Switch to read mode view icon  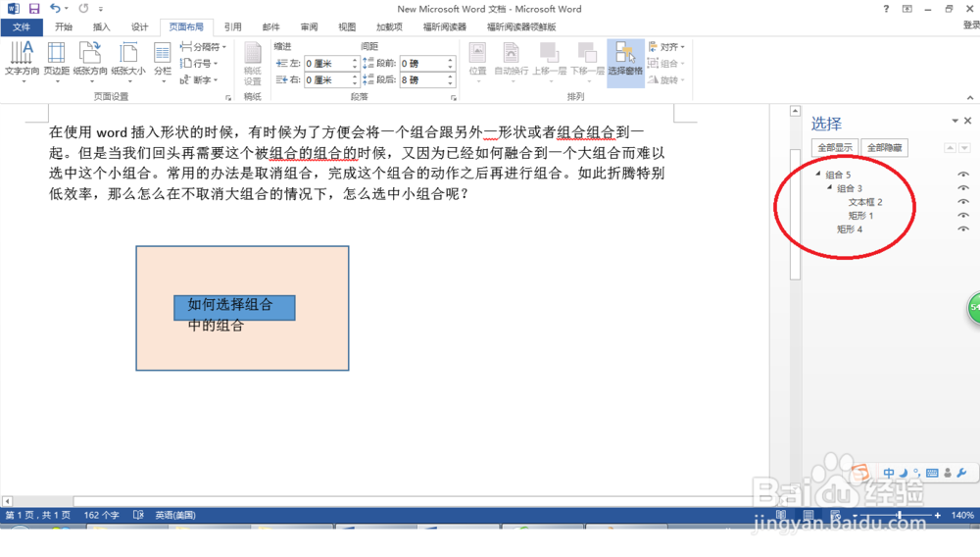click(x=781, y=515)
